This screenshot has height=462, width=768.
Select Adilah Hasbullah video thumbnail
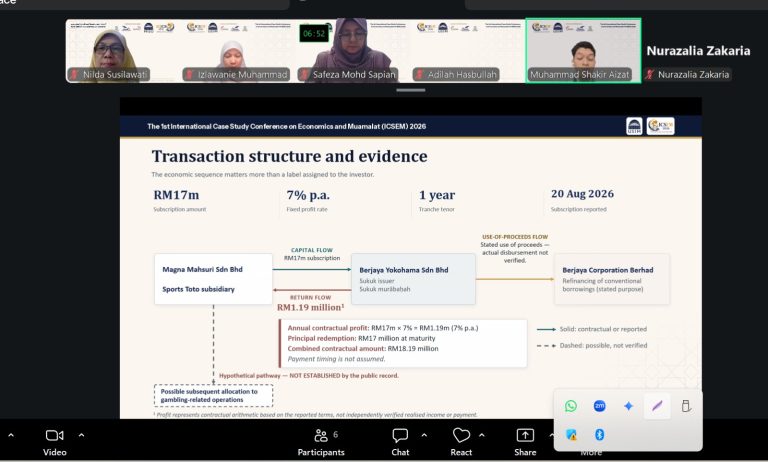(x=468, y=51)
